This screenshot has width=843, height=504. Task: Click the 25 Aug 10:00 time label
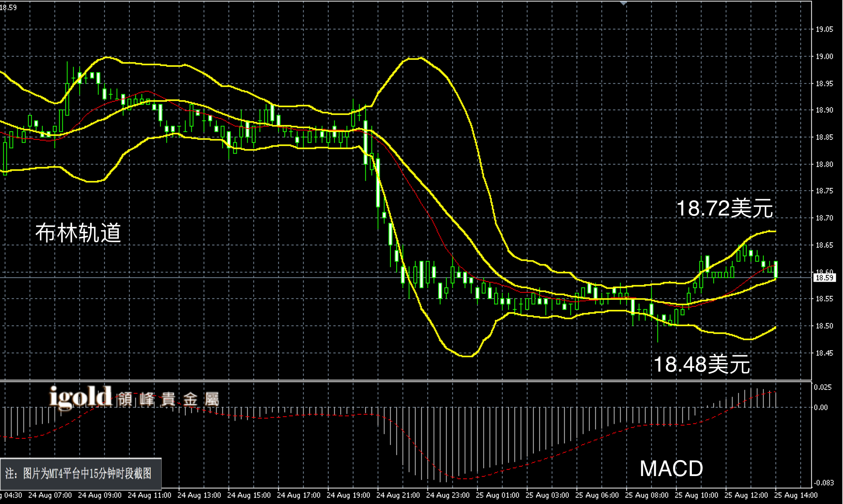click(x=696, y=495)
